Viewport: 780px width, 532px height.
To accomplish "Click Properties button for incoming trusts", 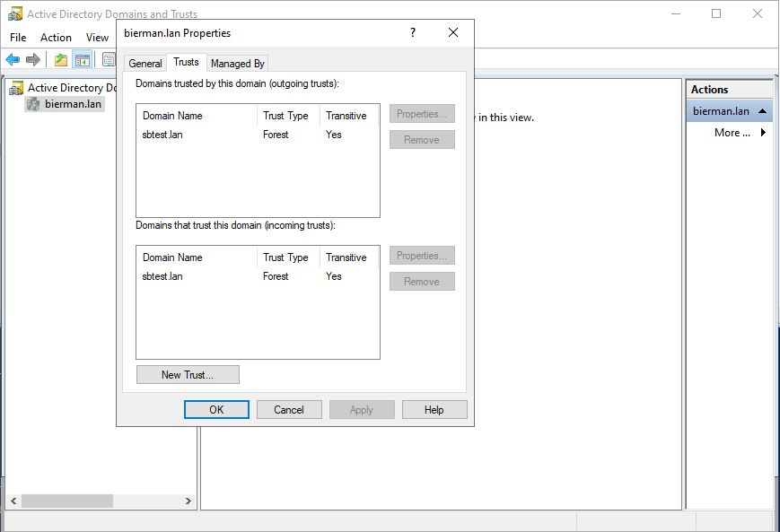I will tap(422, 256).
